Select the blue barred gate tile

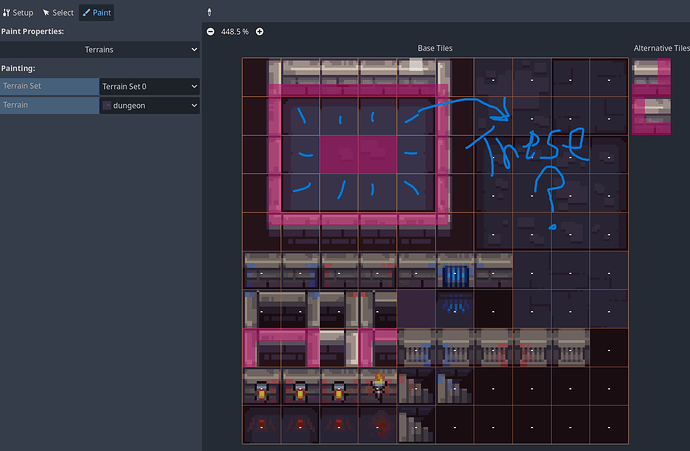click(455, 271)
